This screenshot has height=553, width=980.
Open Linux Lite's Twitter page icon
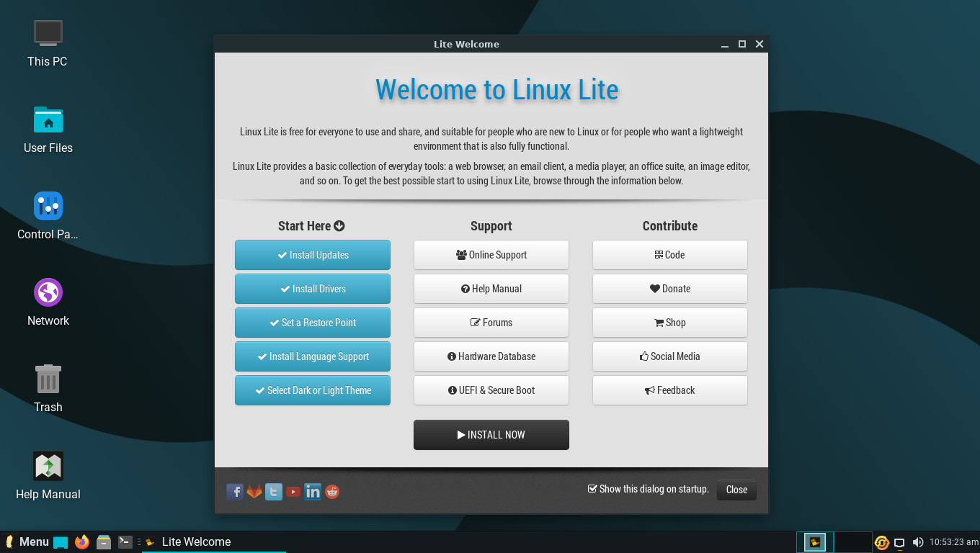(x=274, y=492)
